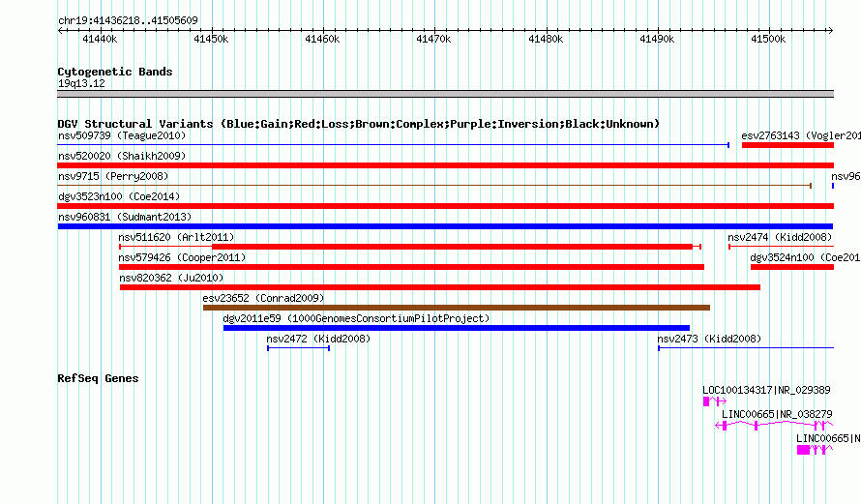Click the 41450k ruler tick label

coord(211,39)
